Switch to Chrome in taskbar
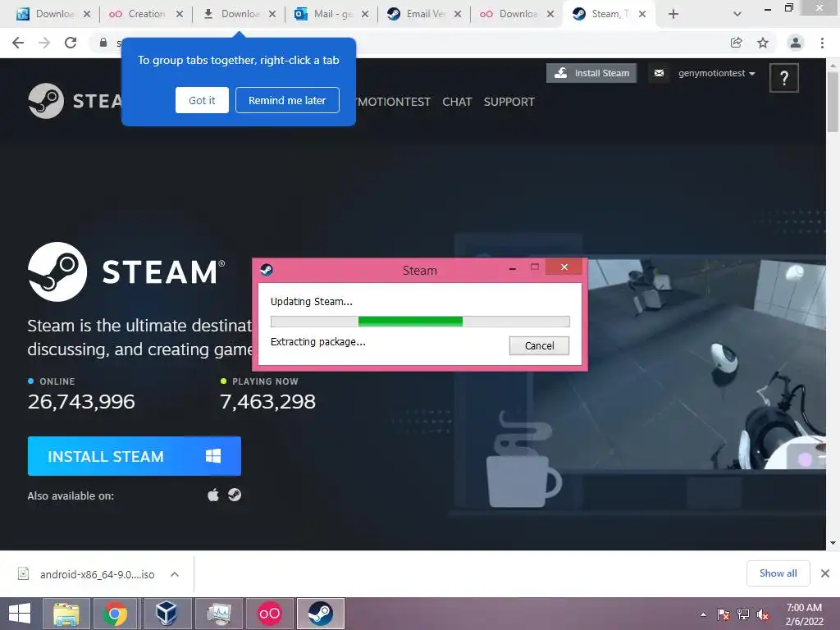The height and width of the screenshot is (630, 840). click(x=115, y=614)
